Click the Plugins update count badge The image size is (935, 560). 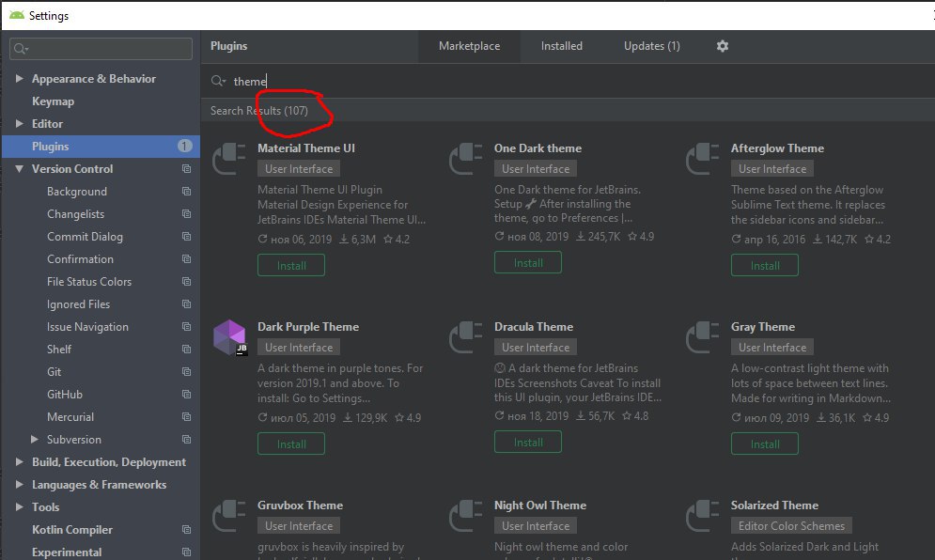pyautogui.click(x=185, y=147)
